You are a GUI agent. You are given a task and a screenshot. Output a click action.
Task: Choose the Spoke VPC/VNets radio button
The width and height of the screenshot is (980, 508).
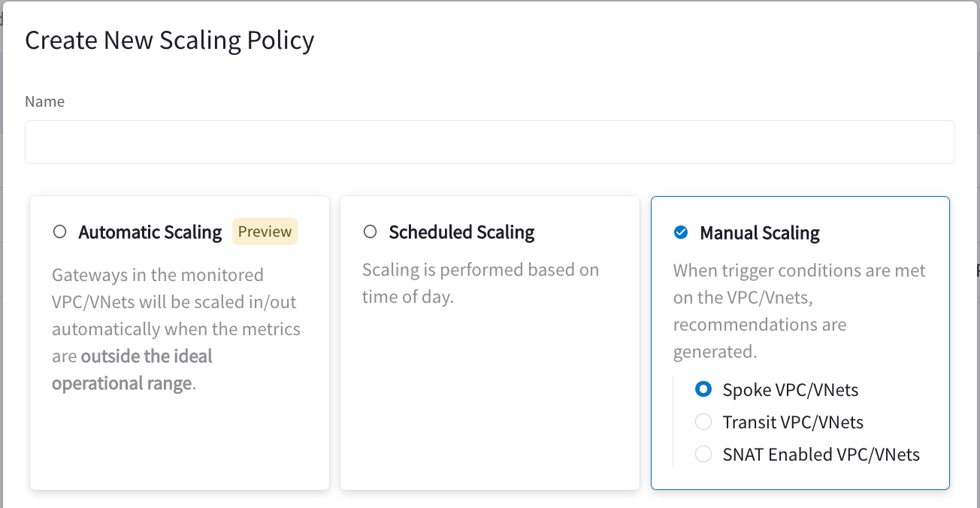(703, 389)
